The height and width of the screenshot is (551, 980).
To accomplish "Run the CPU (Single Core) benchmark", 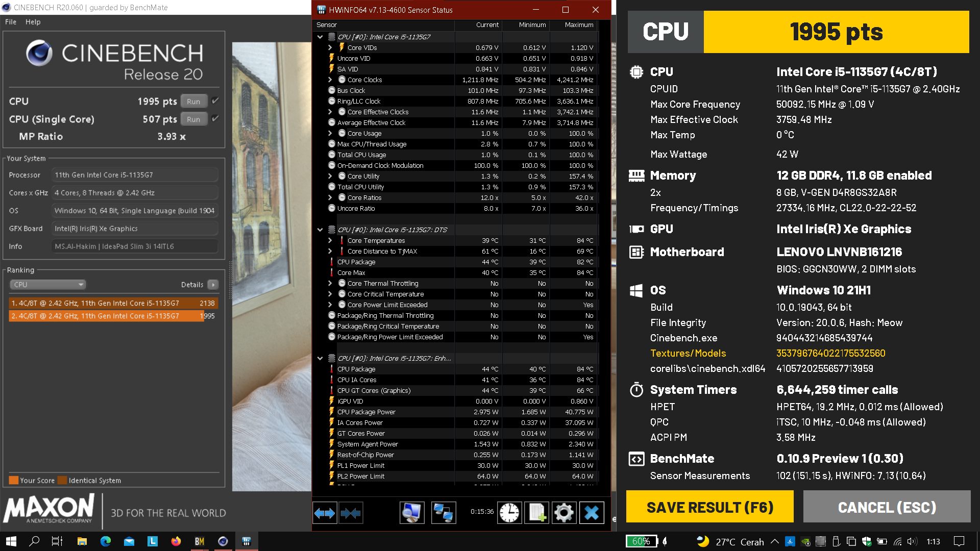I will [193, 119].
